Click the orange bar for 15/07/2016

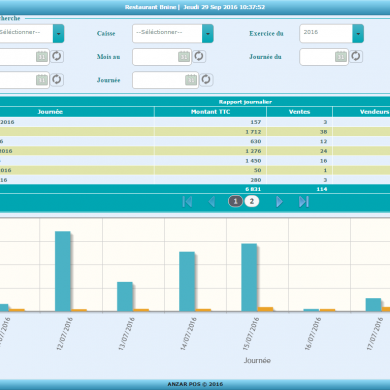point(265,309)
